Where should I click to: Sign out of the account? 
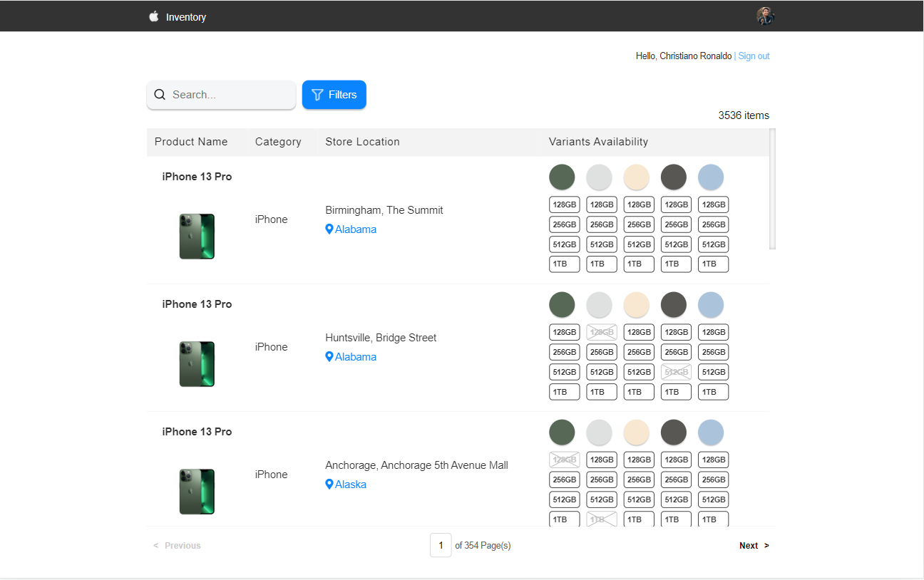(x=754, y=56)
